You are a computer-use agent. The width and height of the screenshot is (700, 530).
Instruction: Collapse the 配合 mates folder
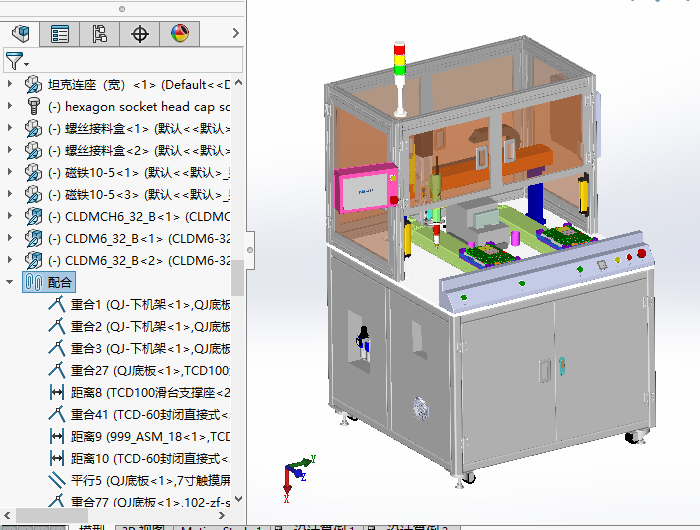(x=9, y=282)
